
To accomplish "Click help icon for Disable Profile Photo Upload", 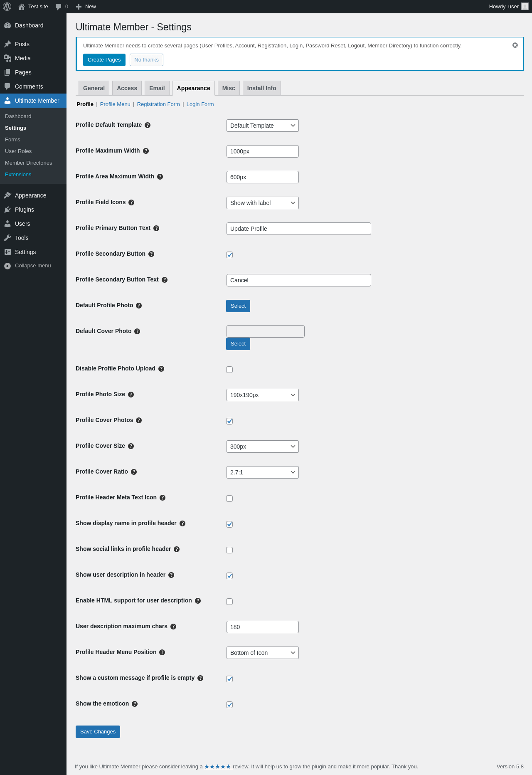I will pos(161,369).
